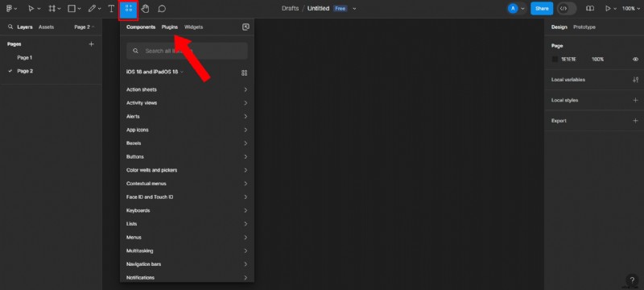Open the Figma main menu

pyautogui.click(x=10, y=9)
